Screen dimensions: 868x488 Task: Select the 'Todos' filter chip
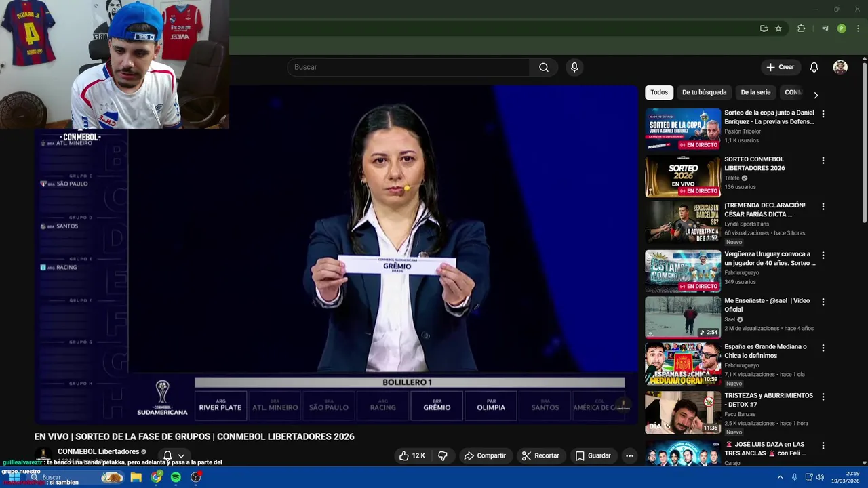(659, 92)
